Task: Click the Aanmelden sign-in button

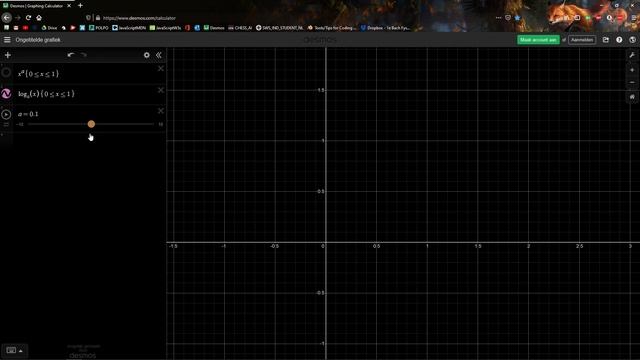Action: (x=582, y=40)
